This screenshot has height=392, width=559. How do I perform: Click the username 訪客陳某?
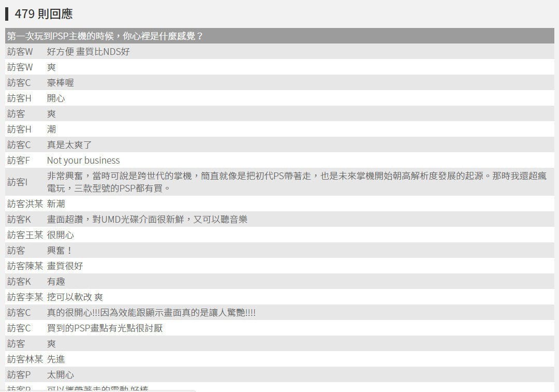point(25,266)
